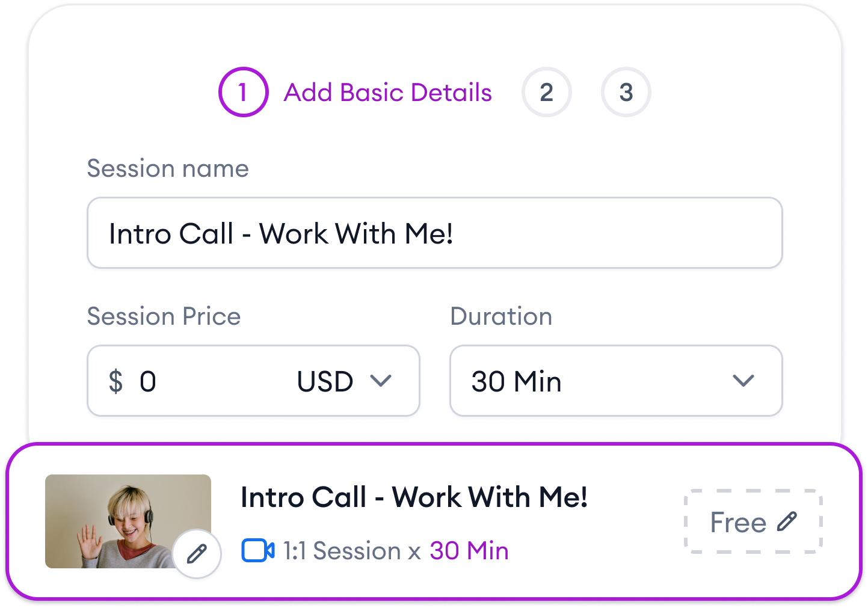Click the pencil icon inside the Free badge

pyautogui.click(x=787, y=522)
